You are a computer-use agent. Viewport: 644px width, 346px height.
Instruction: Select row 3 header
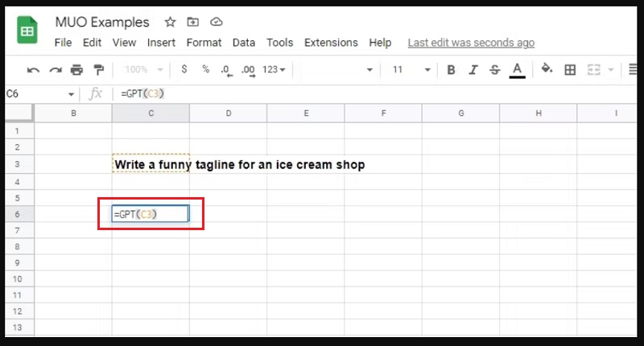[19, 164]
